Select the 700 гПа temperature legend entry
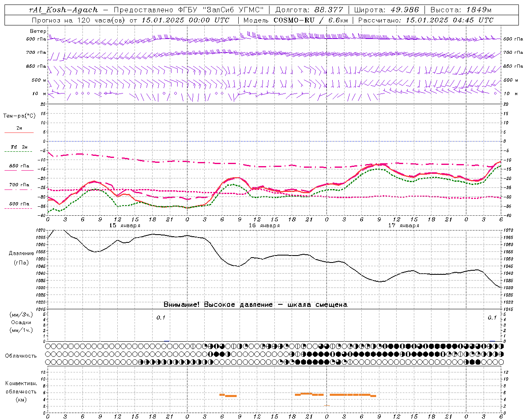Viewport: 525px width, 420px height. click(19, 185)
